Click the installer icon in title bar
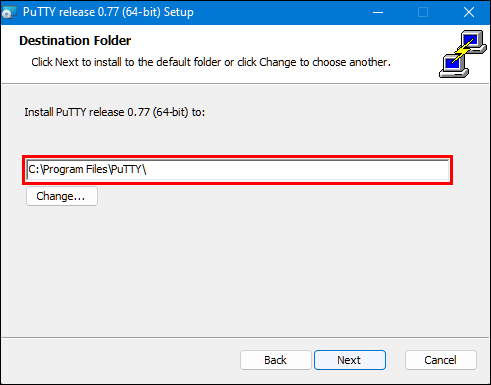The image size is (491, 385). coord(9,13)
